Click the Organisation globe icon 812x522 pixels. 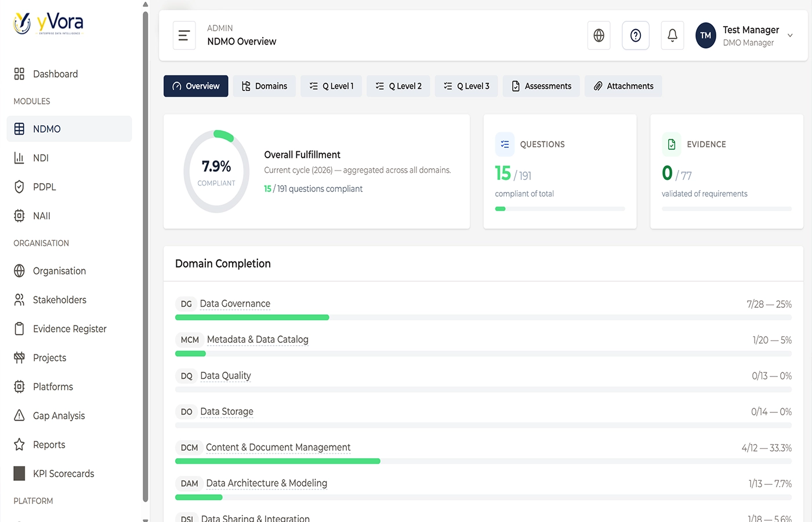[x=19, y=271]
